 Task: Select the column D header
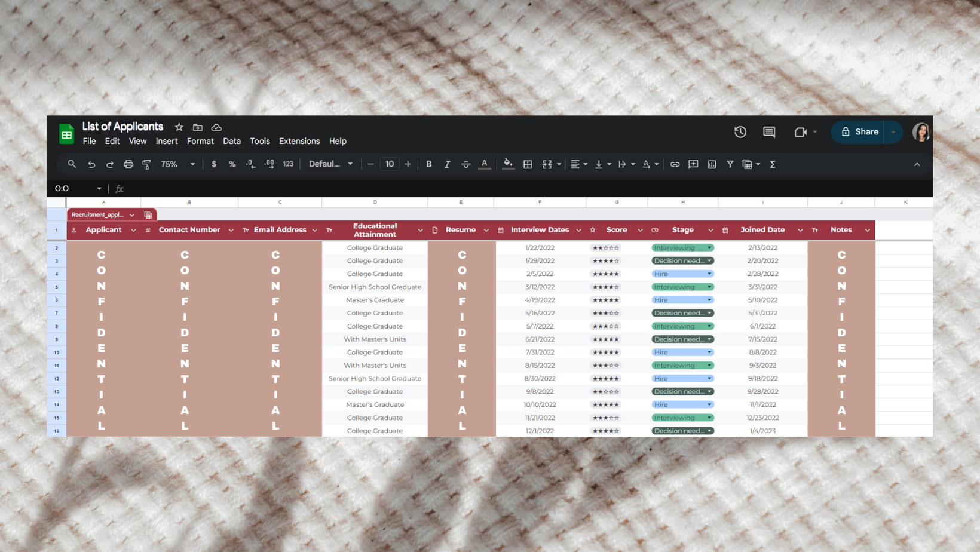(x=375, y=203)
